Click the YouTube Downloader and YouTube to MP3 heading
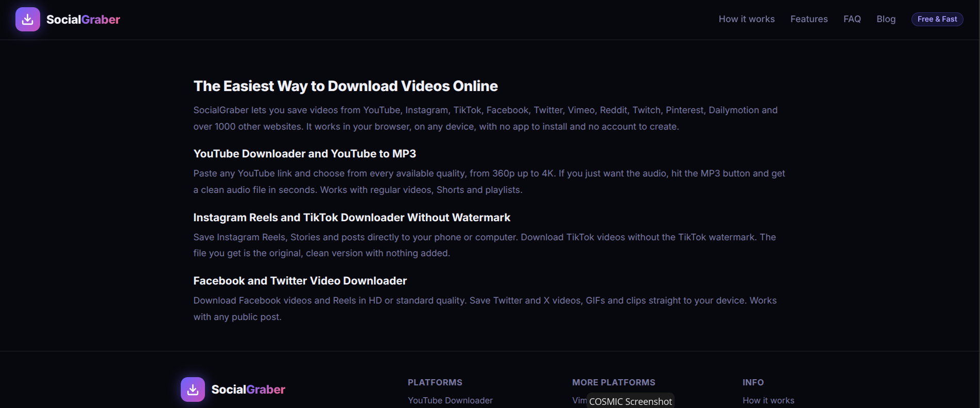The width and height of the screenshot is (980, 408). tap(305, 154)
